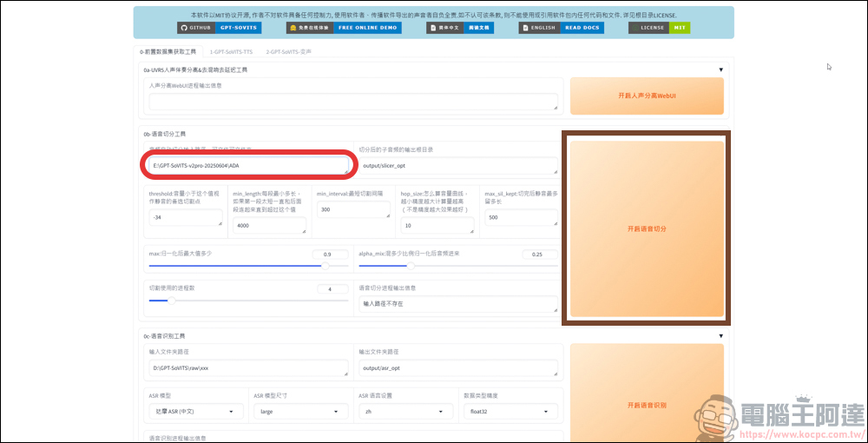Click the audio slicer input path field
This screenshot has width=868, height=443.
[x=248, y=165]
